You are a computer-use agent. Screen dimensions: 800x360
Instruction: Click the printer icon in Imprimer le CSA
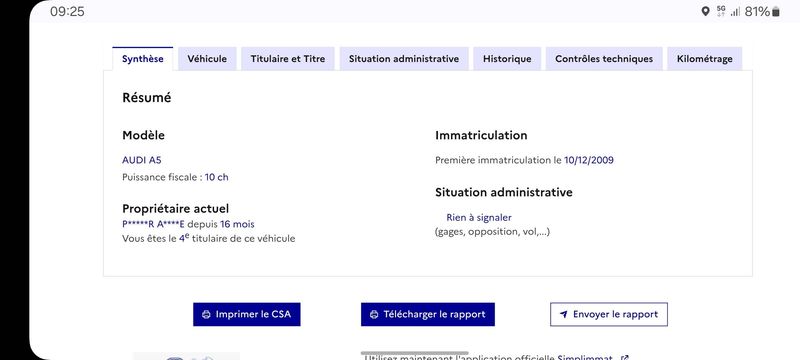[x=206, y=315]
